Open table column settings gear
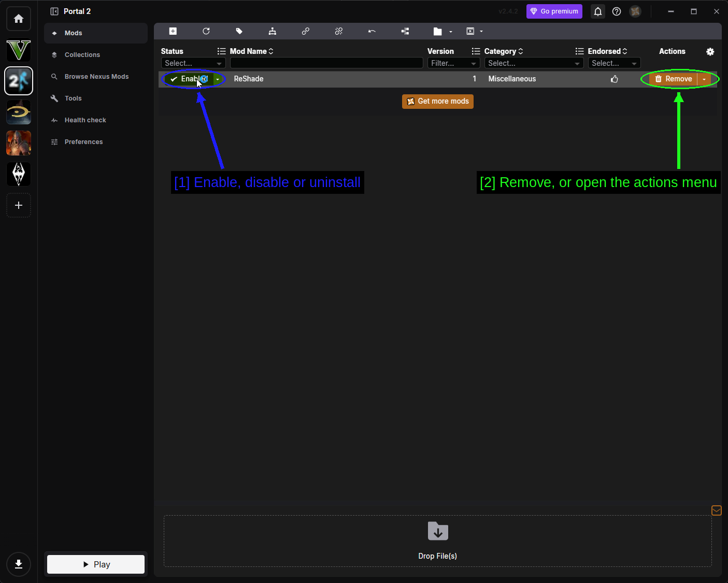This screenshot has height=583, width=728. click(710, 51)
